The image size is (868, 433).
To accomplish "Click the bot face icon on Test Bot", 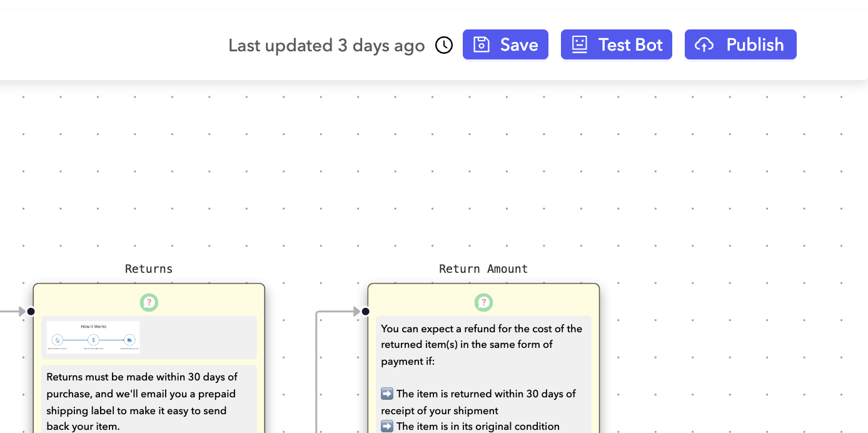I will pyautogui.click(x=580, y=45).
